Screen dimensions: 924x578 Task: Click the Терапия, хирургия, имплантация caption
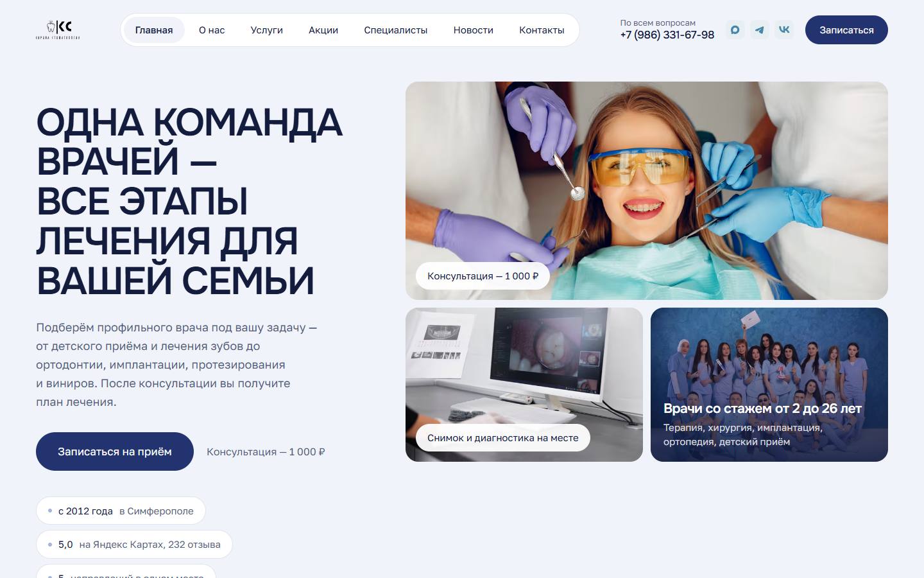(x=743, y=435)
